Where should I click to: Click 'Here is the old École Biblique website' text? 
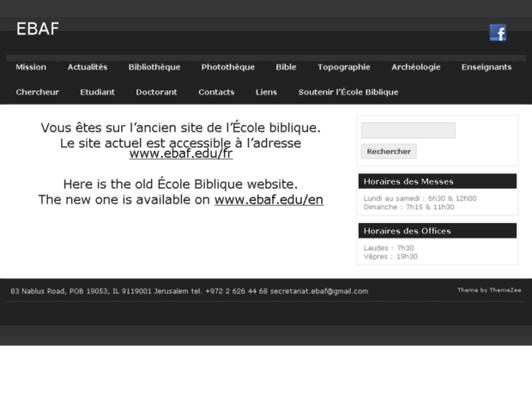[x=180, y=184]
